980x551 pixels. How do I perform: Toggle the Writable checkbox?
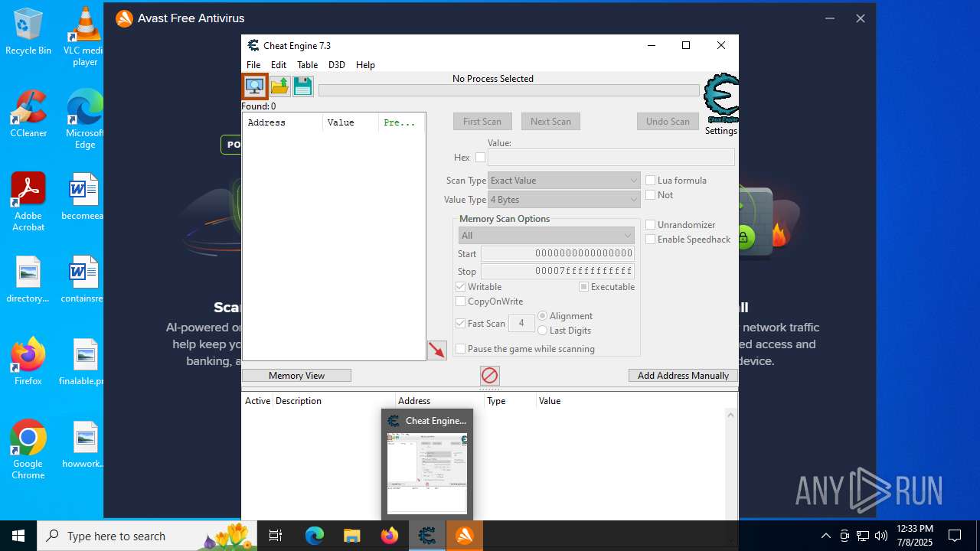[x=461, y=287]
